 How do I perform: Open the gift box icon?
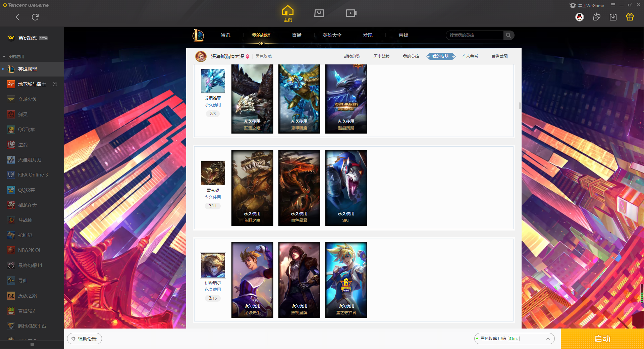[x=630, y=17]
